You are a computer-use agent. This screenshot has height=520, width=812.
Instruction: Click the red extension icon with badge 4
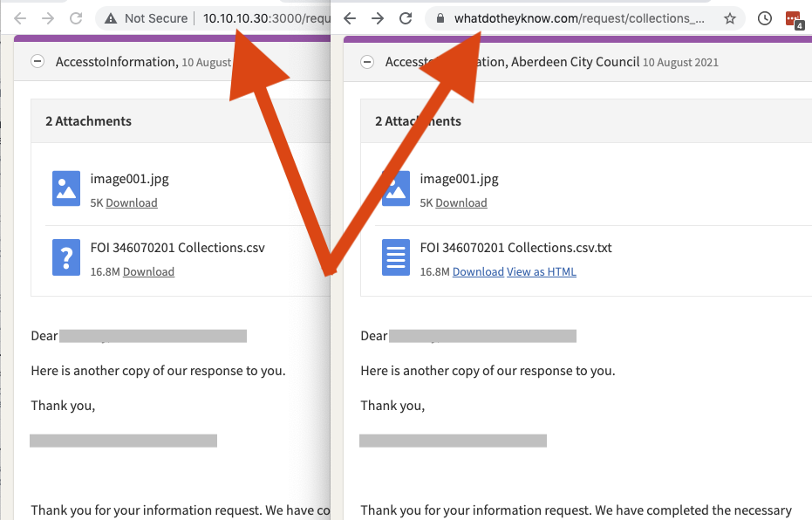(794, 20)
